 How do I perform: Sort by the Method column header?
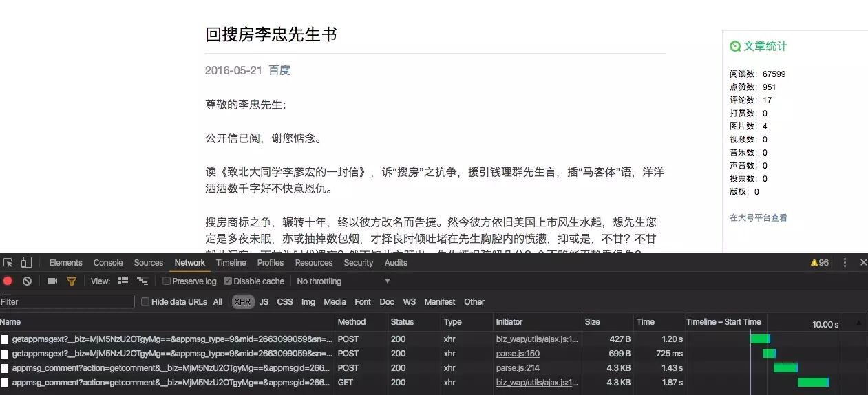pos(361,322)
